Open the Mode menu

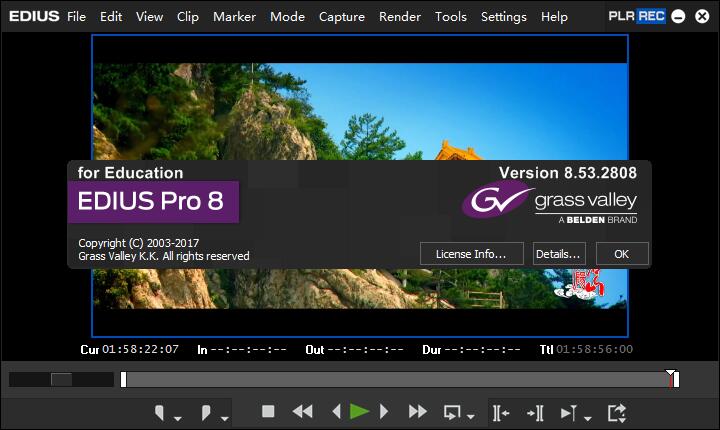(287, 17)
